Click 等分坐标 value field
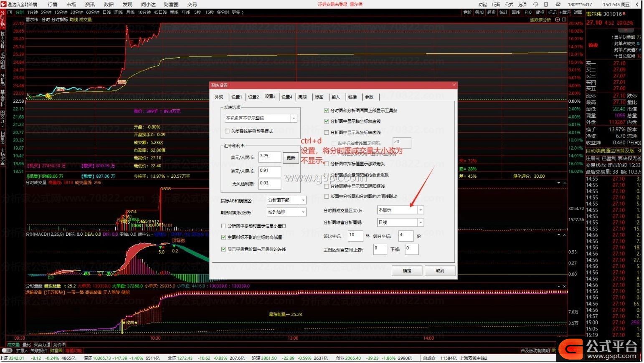This screenshot has width=644, height=363. 406,236
